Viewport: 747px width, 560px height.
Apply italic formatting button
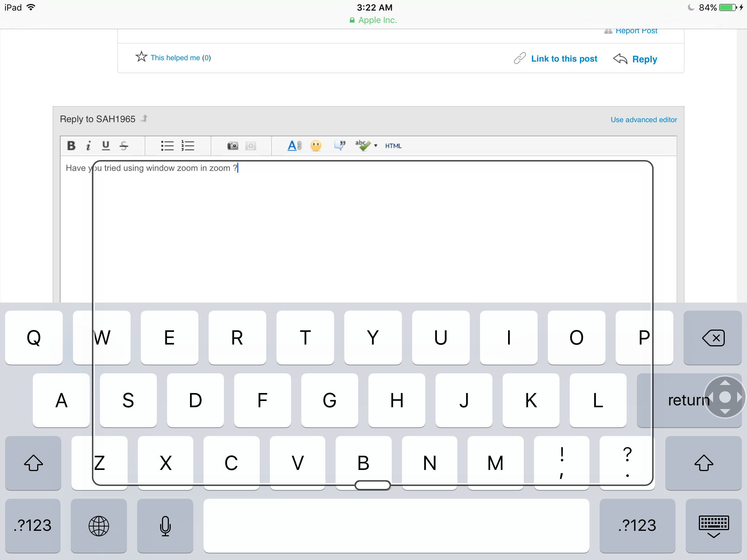(x=88, y=146)
